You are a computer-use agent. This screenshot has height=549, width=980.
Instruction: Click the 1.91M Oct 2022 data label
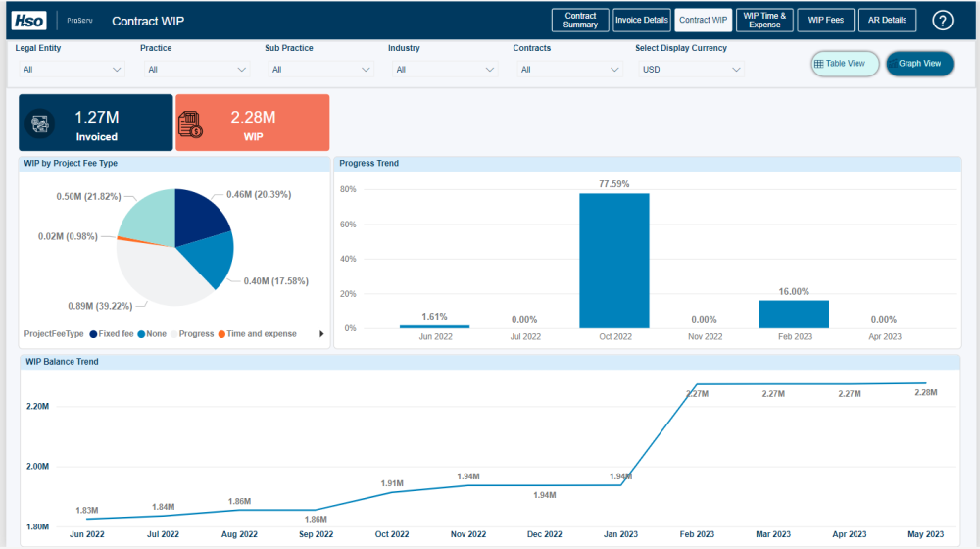pyautogui.click(x=392, y=483)
